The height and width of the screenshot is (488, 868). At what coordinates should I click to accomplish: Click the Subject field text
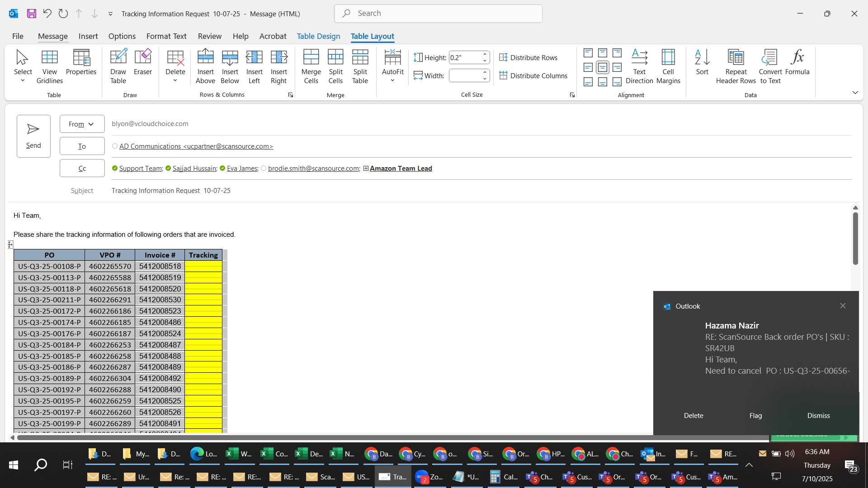171,191
